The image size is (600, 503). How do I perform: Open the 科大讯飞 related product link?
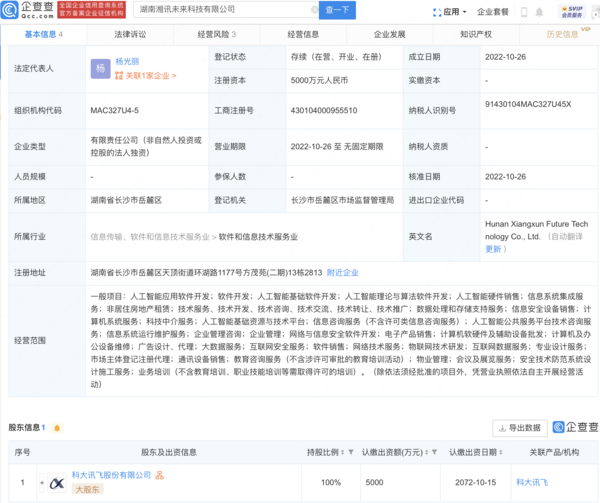point(532,482)
